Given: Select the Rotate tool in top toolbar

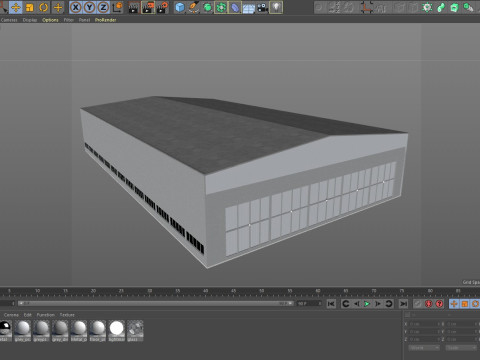Looking at the screenshot, I should (44, 7).
